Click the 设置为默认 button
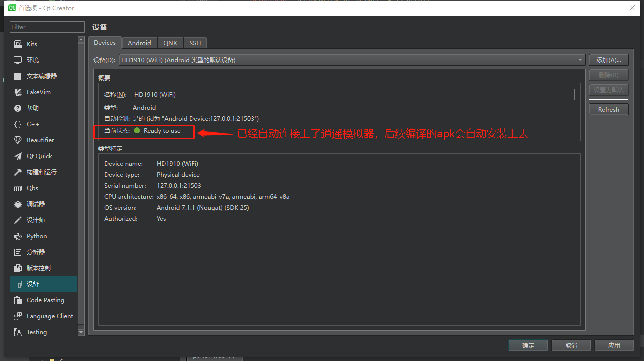The width and height of the screenshot is (644, 361). [x=609, y=90]
